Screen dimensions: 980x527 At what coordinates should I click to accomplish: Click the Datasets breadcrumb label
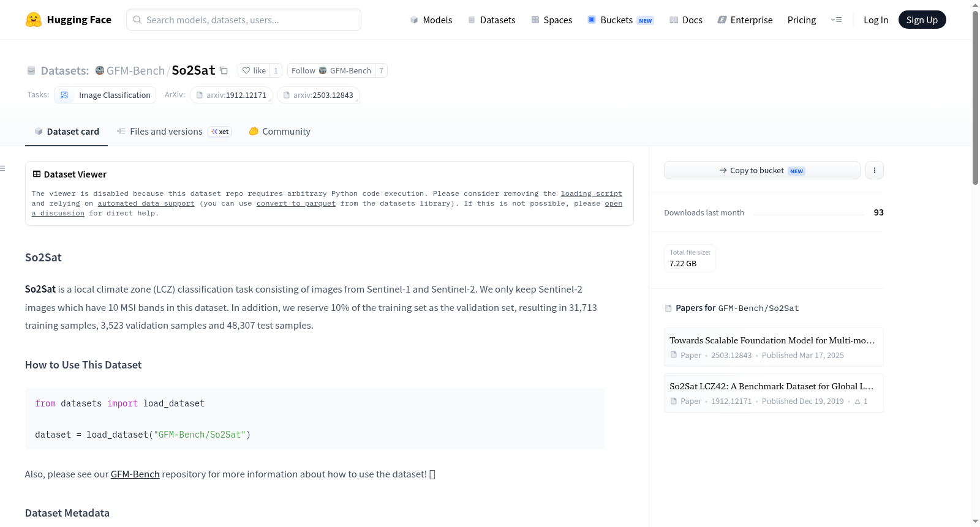[x=65, y=71]
